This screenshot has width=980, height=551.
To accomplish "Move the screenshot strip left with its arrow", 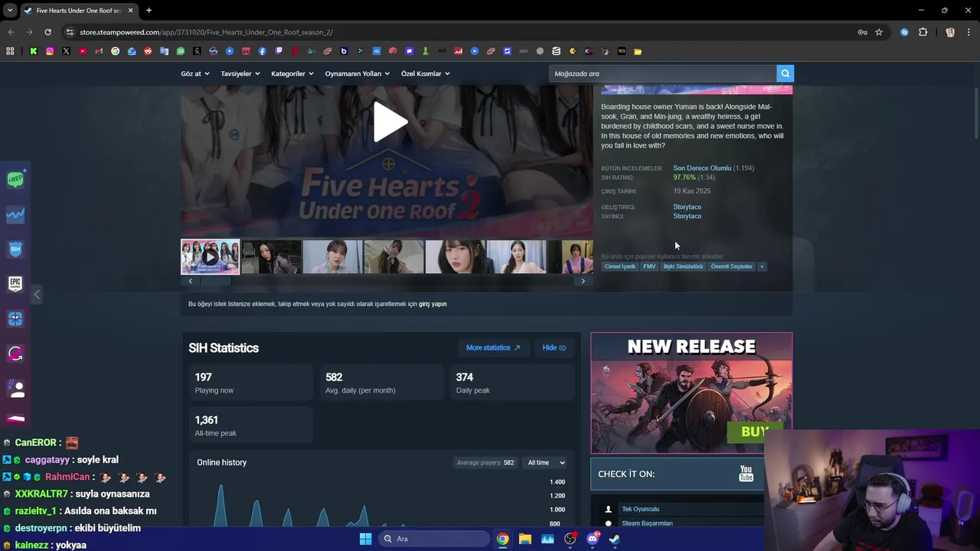I will tap(191, 281).
